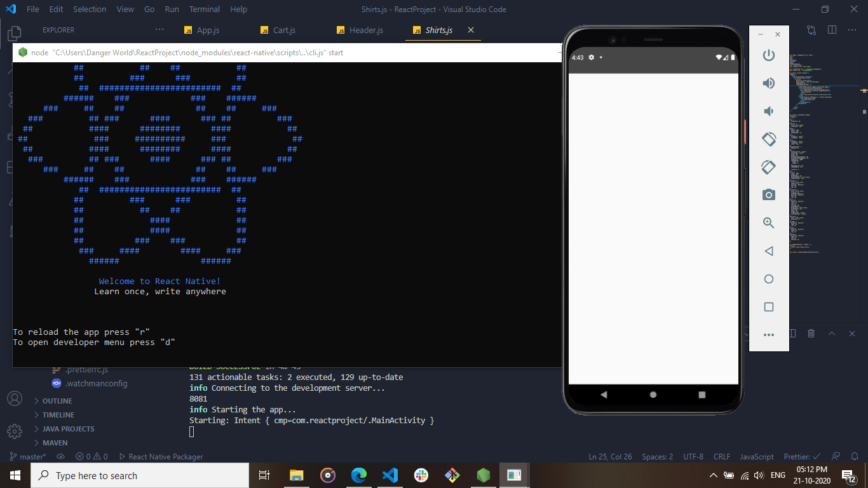This screenshot has width=868, height=488.
Task: Open the Go menu
Action: [x=149, y=10]
